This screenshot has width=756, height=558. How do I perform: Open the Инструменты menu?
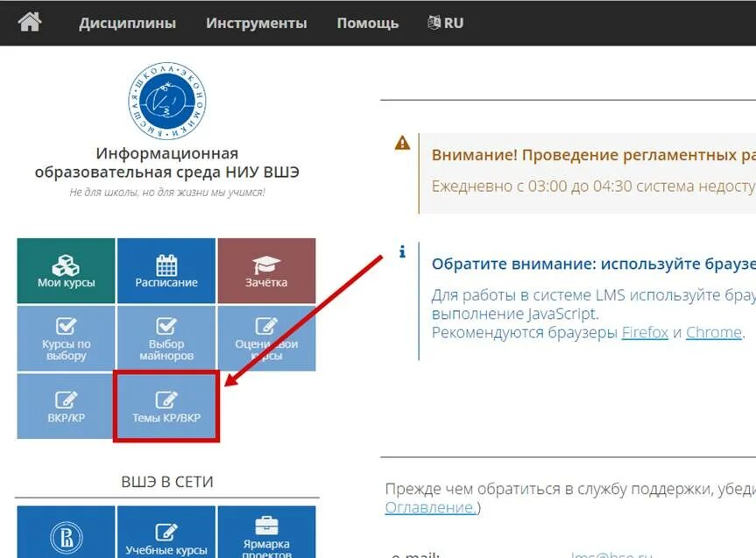[x=257, y=23]
